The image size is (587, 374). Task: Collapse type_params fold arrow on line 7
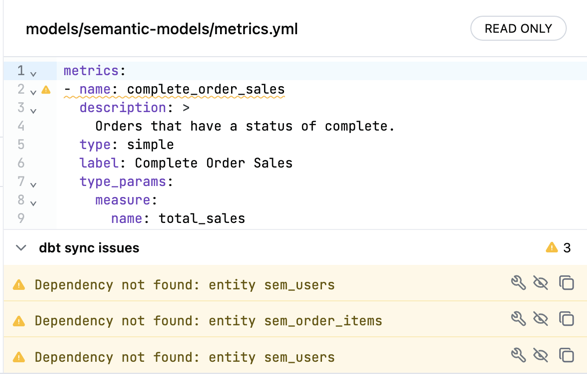click(33, 185)
